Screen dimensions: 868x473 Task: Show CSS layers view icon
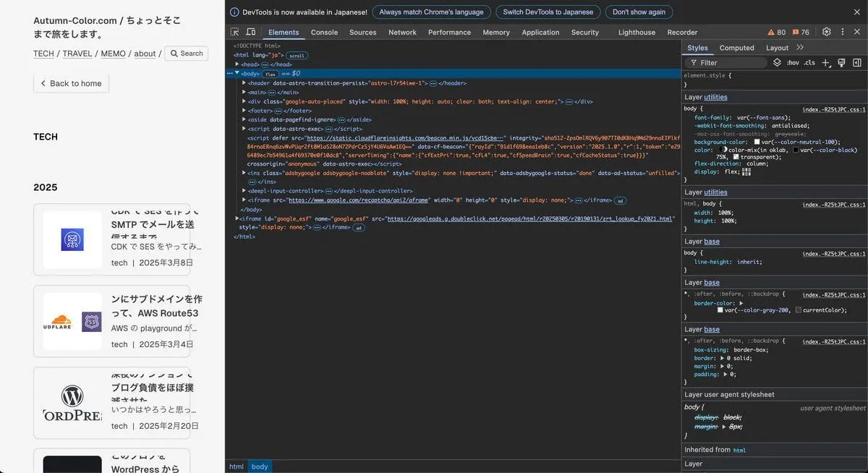[777, 63]
